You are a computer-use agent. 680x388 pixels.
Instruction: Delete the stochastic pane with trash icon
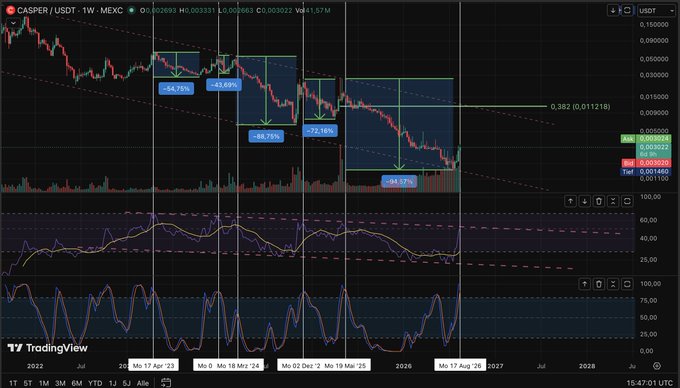(x=599, y=284)
